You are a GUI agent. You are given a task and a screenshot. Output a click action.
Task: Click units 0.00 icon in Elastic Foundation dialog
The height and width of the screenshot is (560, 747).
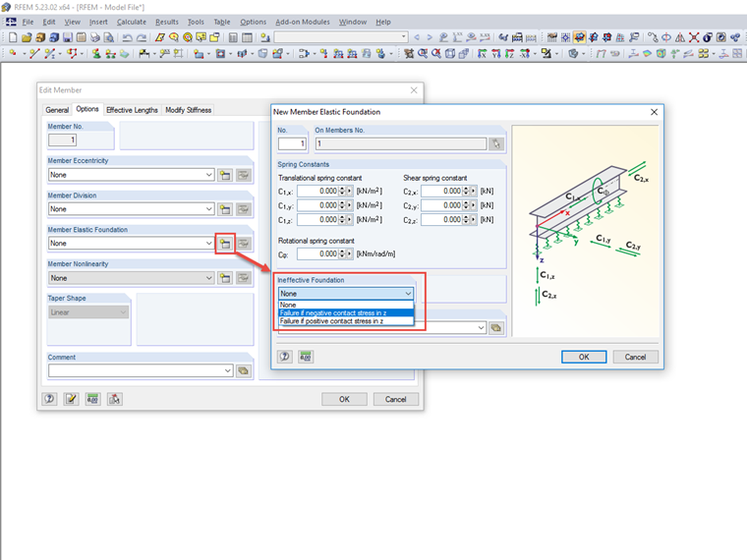coord(306,357)
